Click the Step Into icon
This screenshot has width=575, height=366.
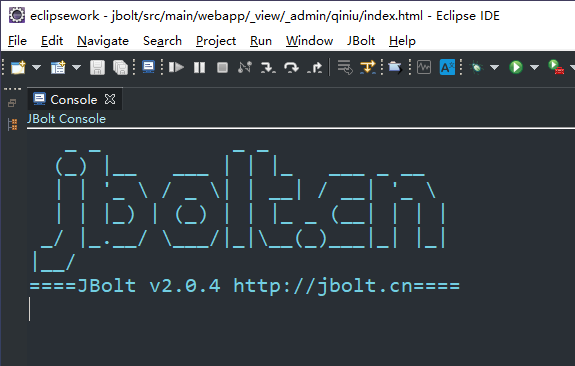pos(268,67)
